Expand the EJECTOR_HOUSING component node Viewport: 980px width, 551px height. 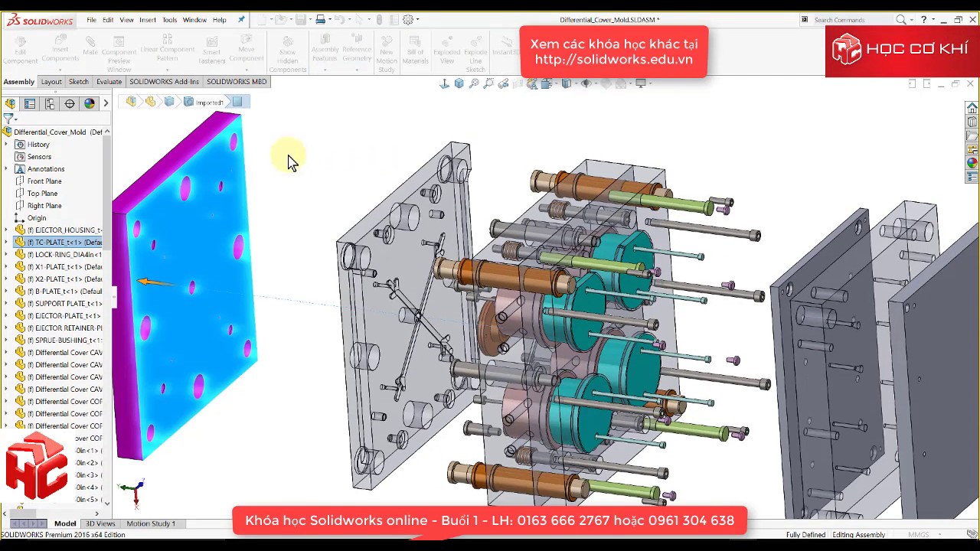coord(7,230)
